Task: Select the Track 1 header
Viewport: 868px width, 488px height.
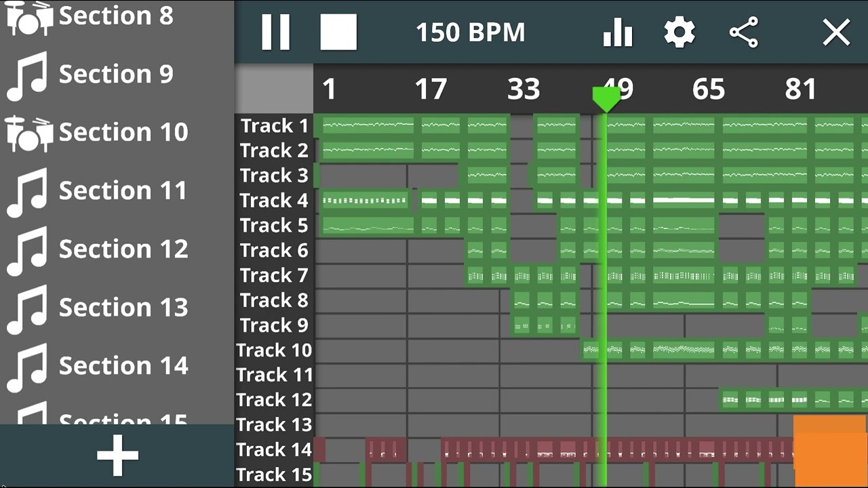Action: click(x=274, y=126)
